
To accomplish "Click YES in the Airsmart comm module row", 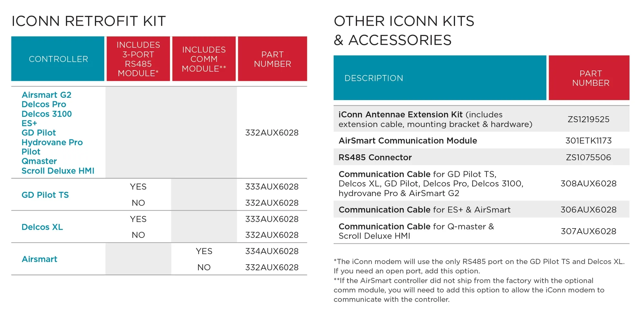I will (204, 251).
